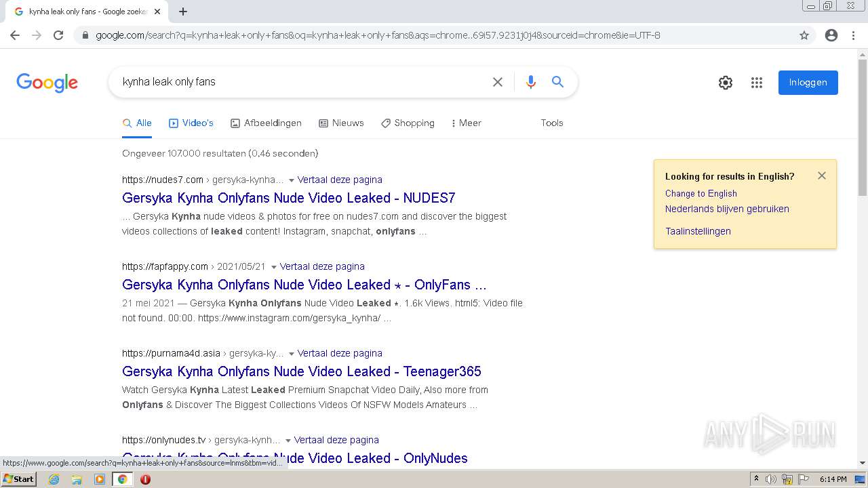The height and width of the screenshot is (488, 868).
Task: Clear the search box with the X icon
Action: 498,82
